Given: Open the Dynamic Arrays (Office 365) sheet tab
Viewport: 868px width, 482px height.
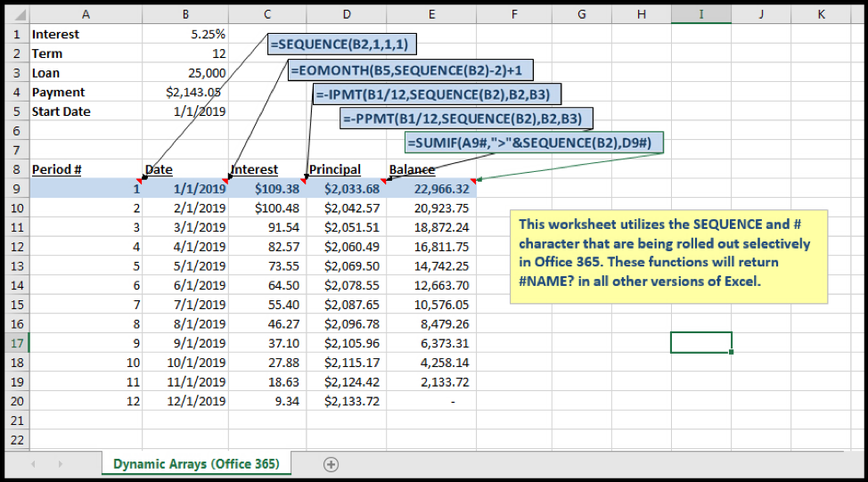Looking at the screenshot, I should click(196, 464).
